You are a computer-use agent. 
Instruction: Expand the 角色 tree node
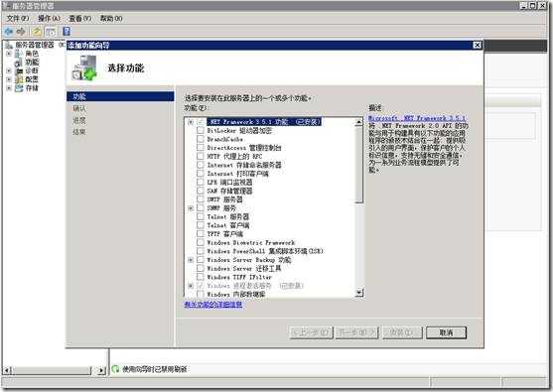(9, 54)
